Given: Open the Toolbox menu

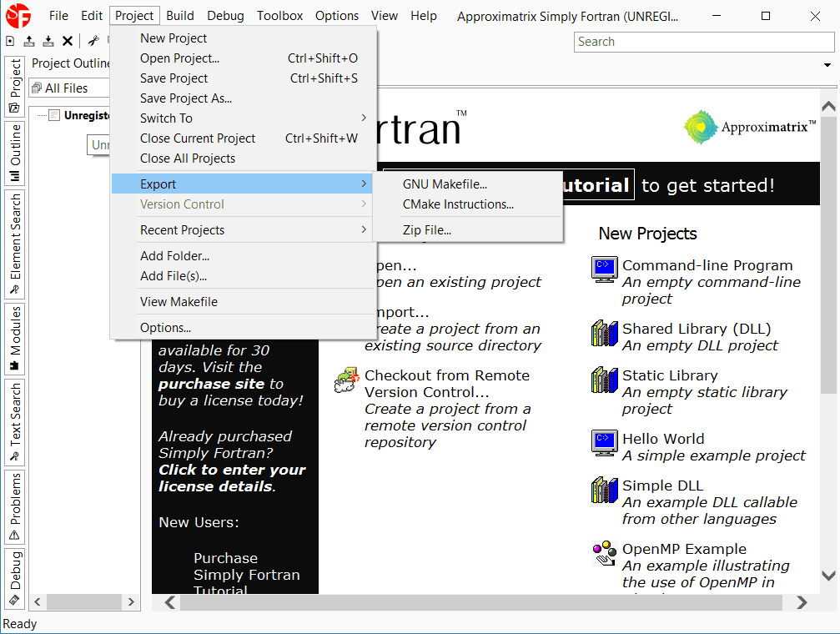Looking at the screenshot, I should tap(279, 16).
